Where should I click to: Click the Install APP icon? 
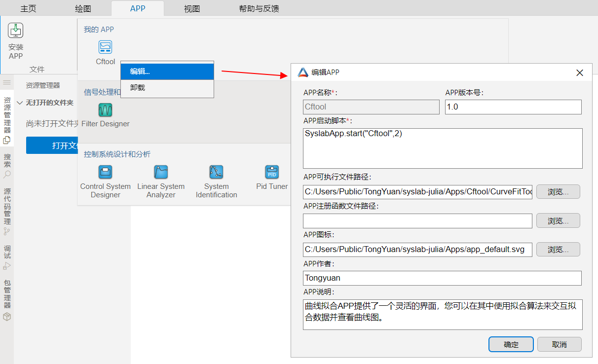[16, 31]
